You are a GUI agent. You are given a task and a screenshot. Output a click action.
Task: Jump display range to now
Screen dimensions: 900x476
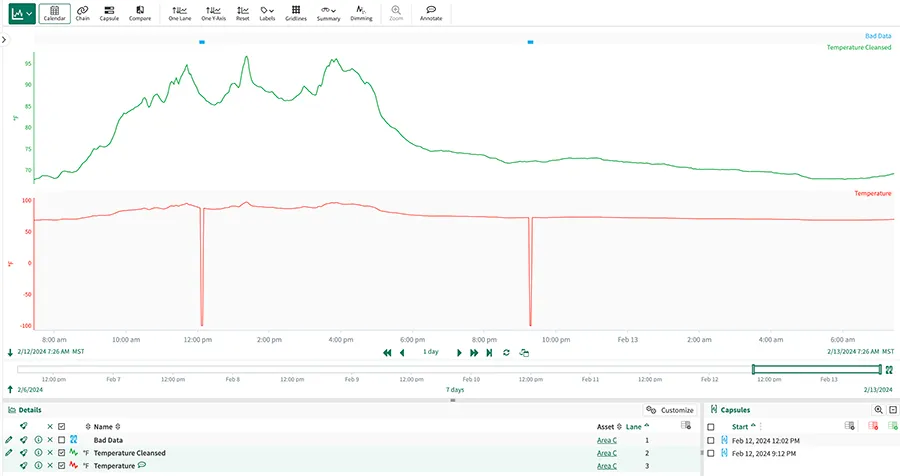490,353
